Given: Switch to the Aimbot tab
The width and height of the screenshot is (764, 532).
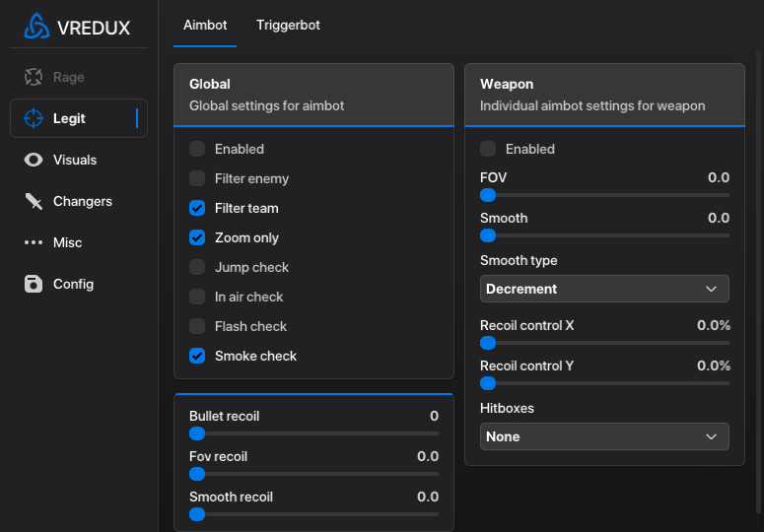Looking at the screenshot, I should click(x=205, y=26).
